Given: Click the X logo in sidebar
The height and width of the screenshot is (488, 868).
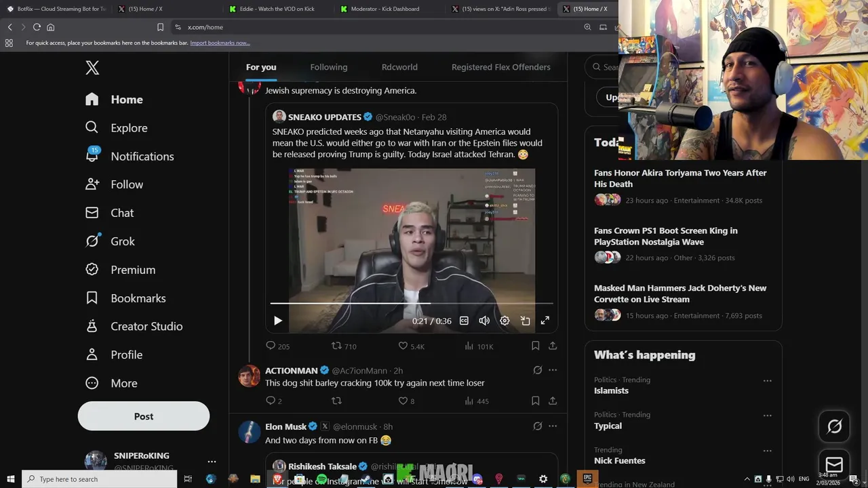Looking at the screenshot, I should 92,67.
